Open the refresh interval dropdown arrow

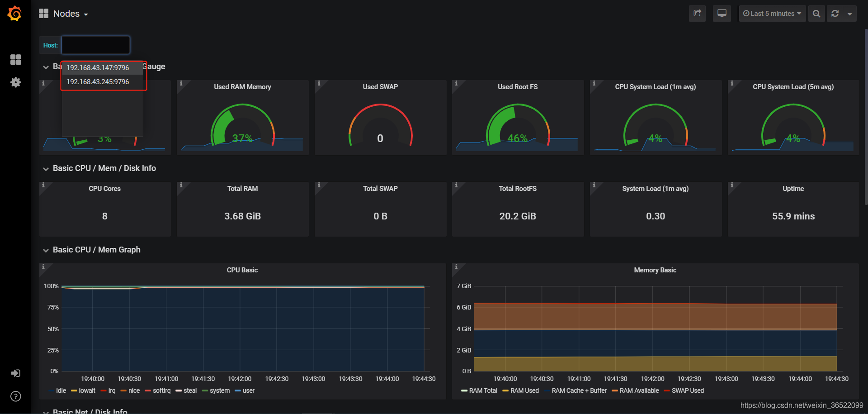click(x=850, y=14)
